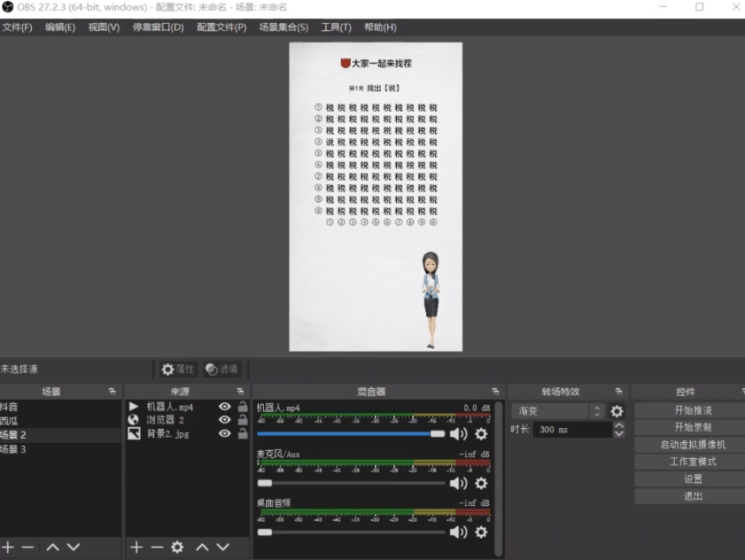Image resolution: width=745 pixels, height=560 pixels.
Task: Lock the 机器人.mp4 source
Action: (241, 408)
